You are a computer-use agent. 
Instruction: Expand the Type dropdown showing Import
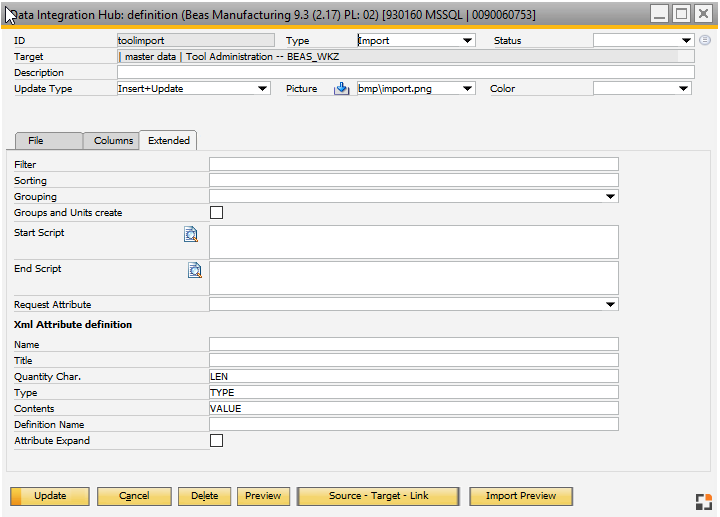point(468,41)
